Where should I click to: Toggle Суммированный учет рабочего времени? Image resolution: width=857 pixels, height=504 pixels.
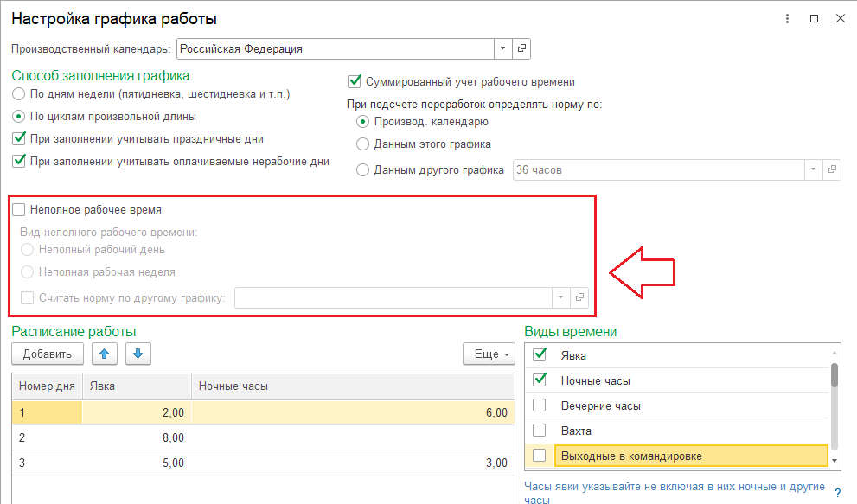click(355, 81)
